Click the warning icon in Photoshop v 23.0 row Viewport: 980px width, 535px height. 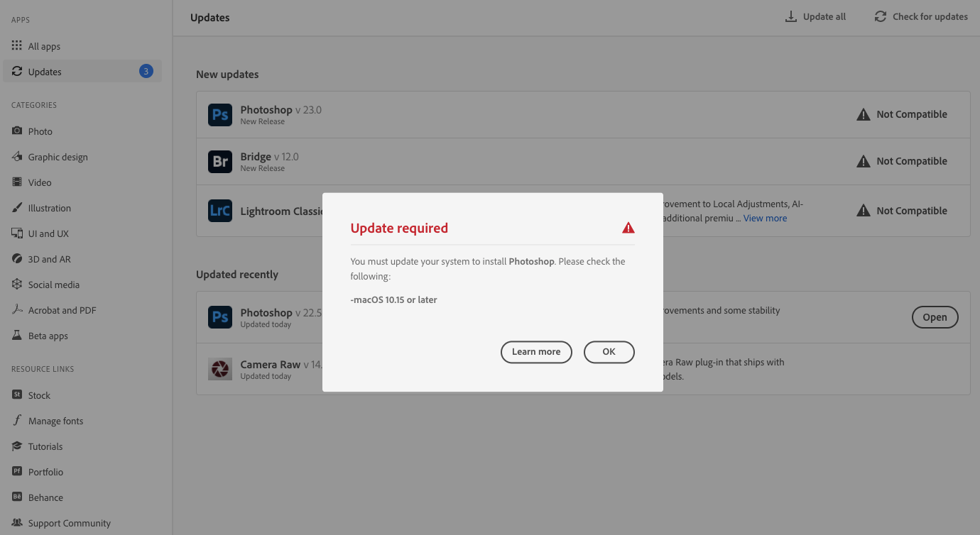tap(863, 114)
